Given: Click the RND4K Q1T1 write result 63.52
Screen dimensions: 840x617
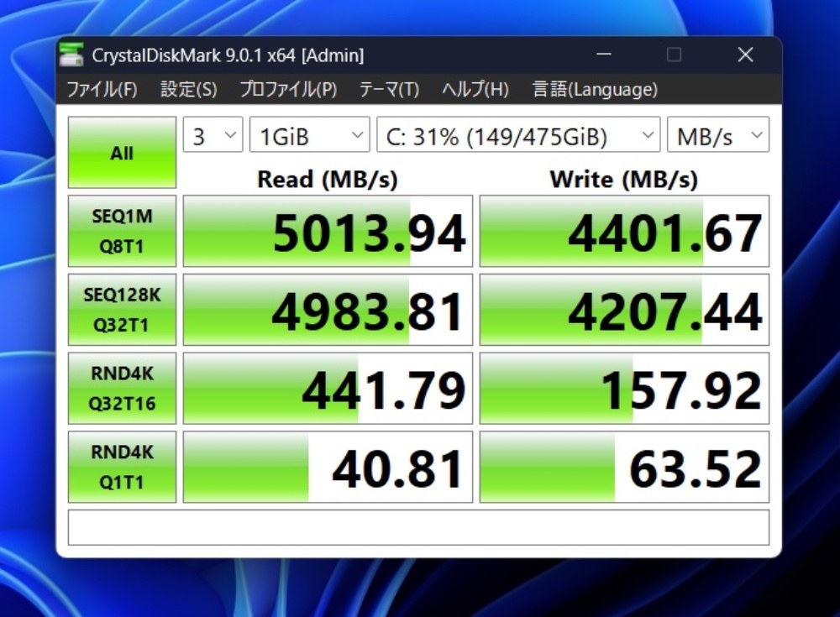Looking at the screenshot, I should (x=624, y=467).
